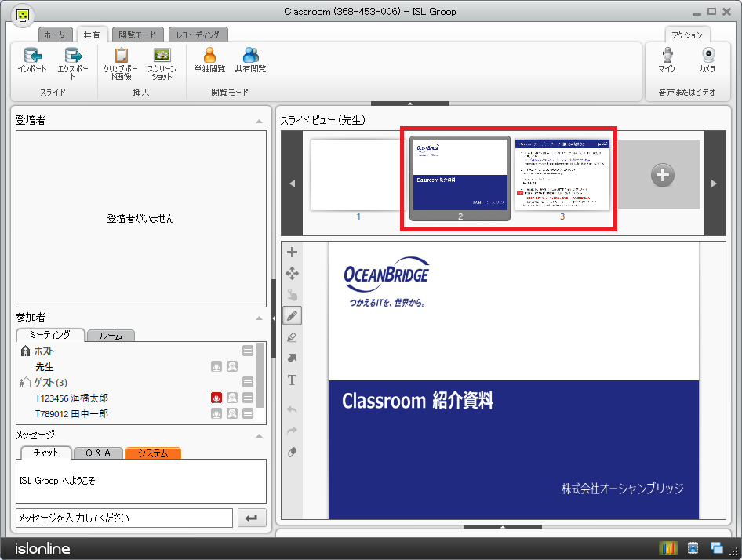Open menu for T123456 海橋太郎
742x560 pixels.
248,398
